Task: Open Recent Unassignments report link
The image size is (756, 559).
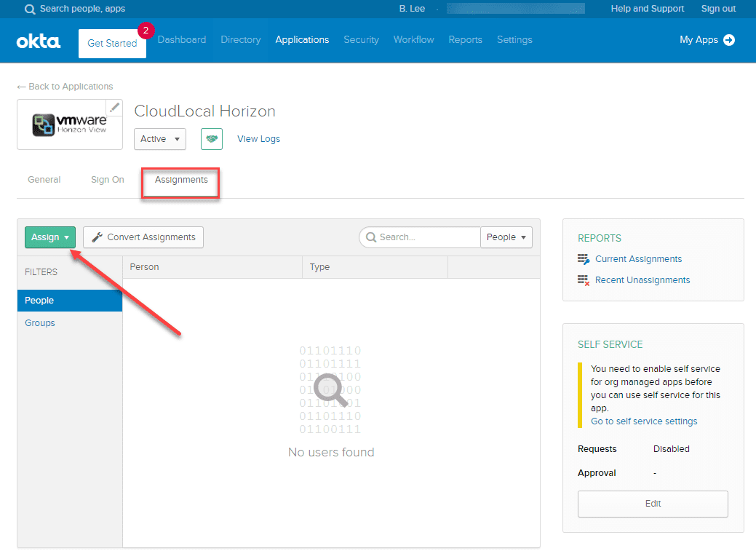Action: (642, 280)
